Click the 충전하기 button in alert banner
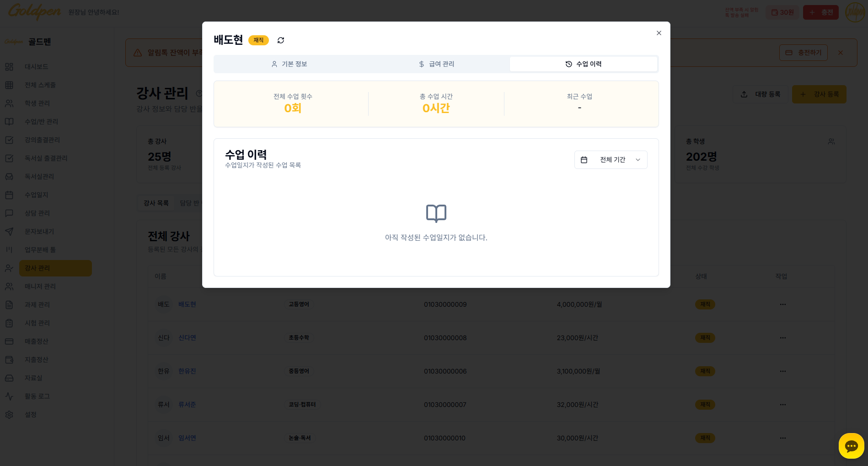The image size is (868, 466). pos(803,53)
